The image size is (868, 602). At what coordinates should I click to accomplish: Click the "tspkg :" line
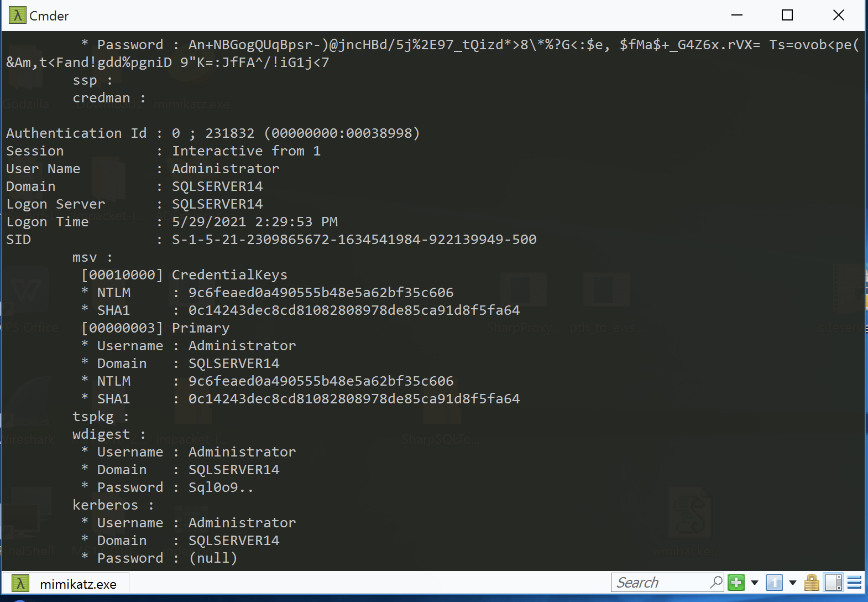[x=101, y=417]
